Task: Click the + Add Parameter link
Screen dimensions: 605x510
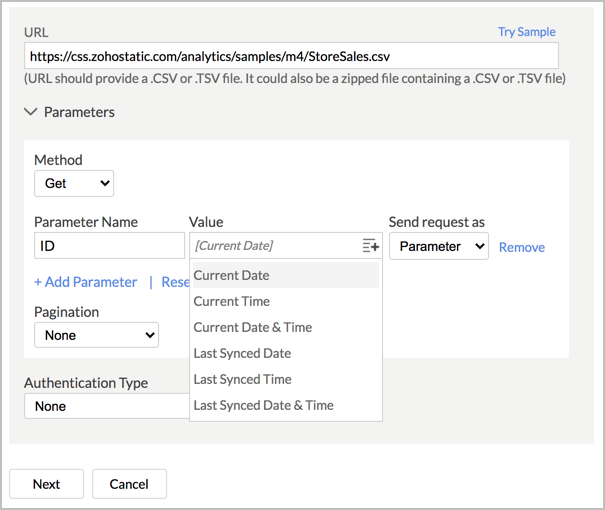Action: [x=85, y=282]
